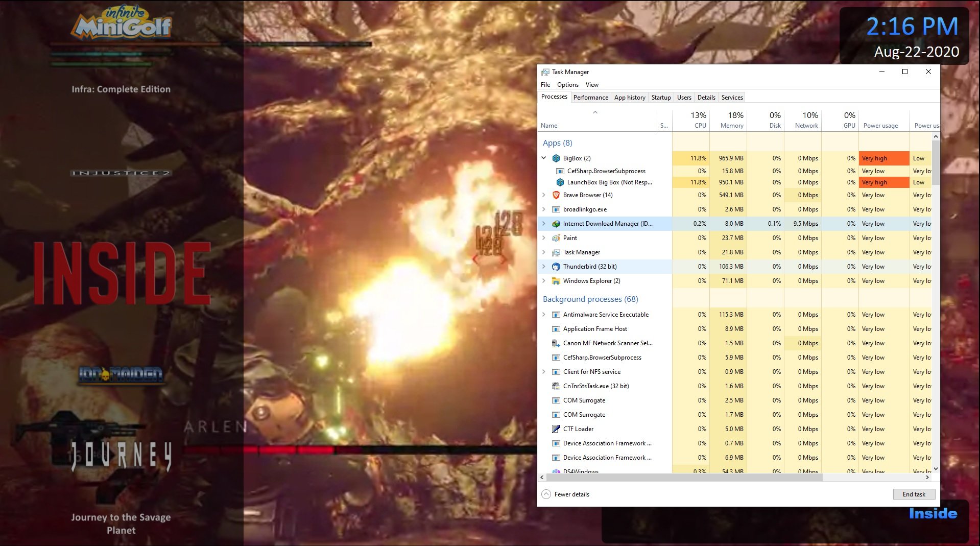The width and height of the screenshot is (980, 546).
Task: Click the horizontal scrollbar thumb in Task Manager
Action: click(684, 478)
